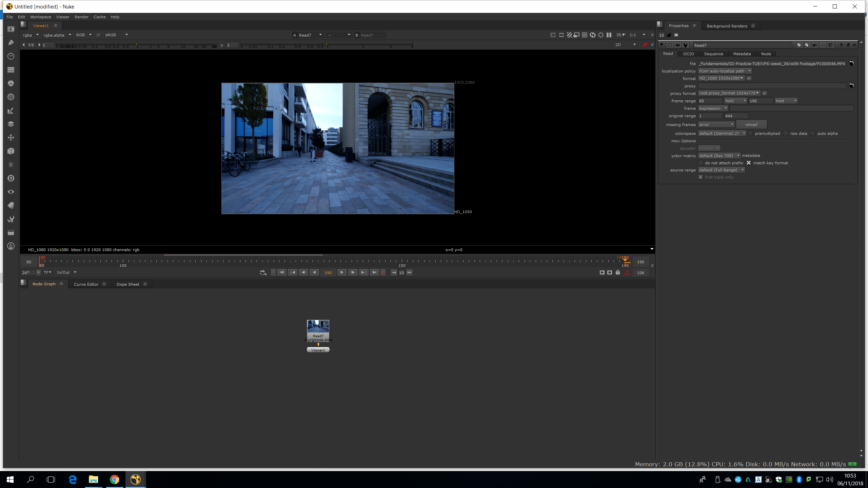Screen dimensions: 868x488
Task: Open the Time nodes clock icon
Action: [11, 56]
